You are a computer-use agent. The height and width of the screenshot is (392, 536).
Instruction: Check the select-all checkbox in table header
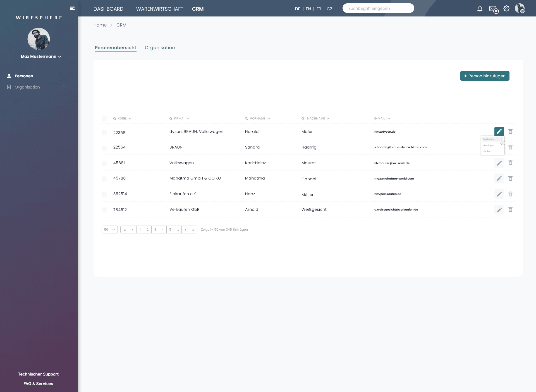[104, 119]
